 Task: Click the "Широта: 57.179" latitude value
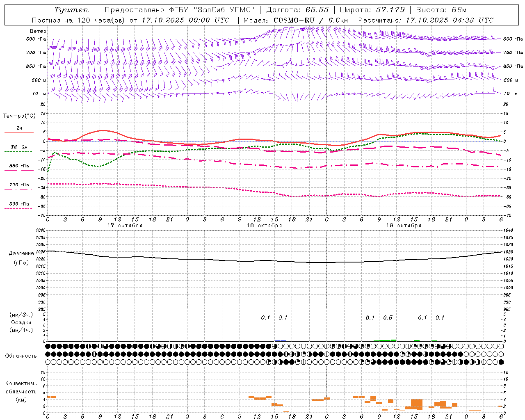pyautogui.click(x=372, y=10)
